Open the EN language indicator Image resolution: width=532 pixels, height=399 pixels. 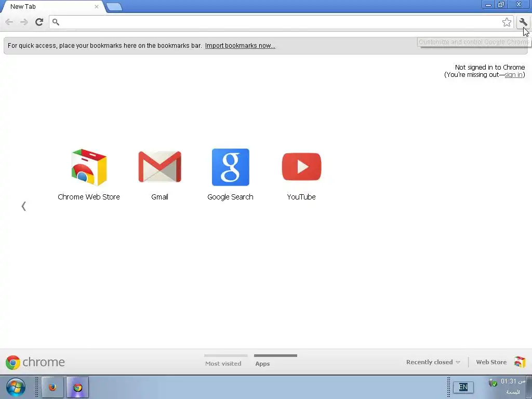coord(463,387)
